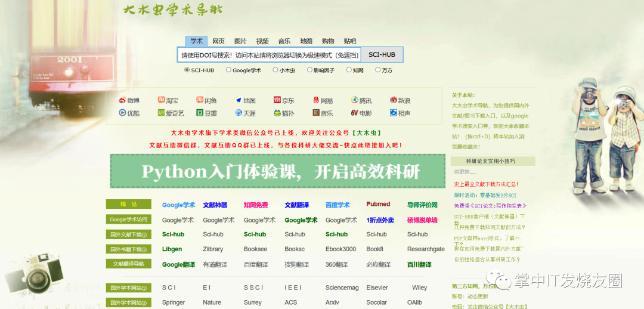Open the 史上最全文献下载方法汇总 link

coord(487,184)
